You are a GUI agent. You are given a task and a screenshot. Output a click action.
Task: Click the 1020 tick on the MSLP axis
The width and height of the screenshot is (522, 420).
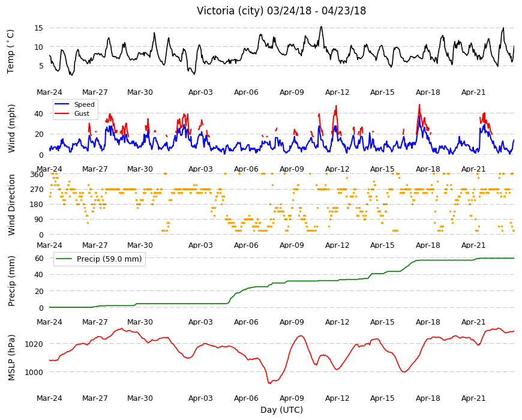[x=35, y=344]
